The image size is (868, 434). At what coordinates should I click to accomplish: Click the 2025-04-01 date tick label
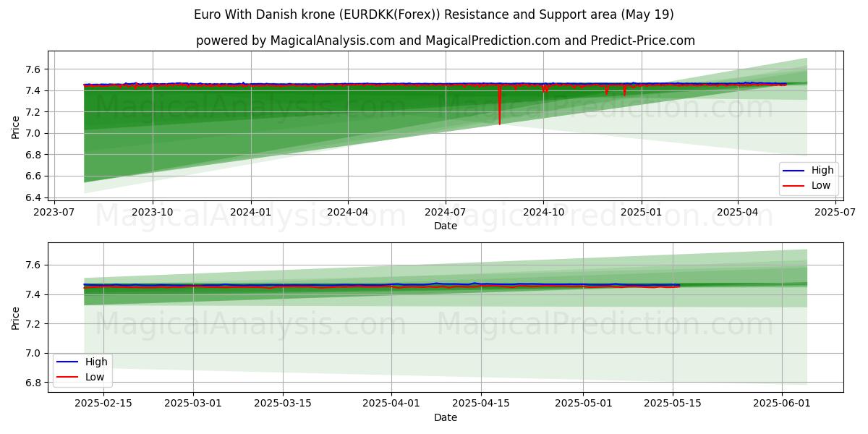(x=391, y=404)
